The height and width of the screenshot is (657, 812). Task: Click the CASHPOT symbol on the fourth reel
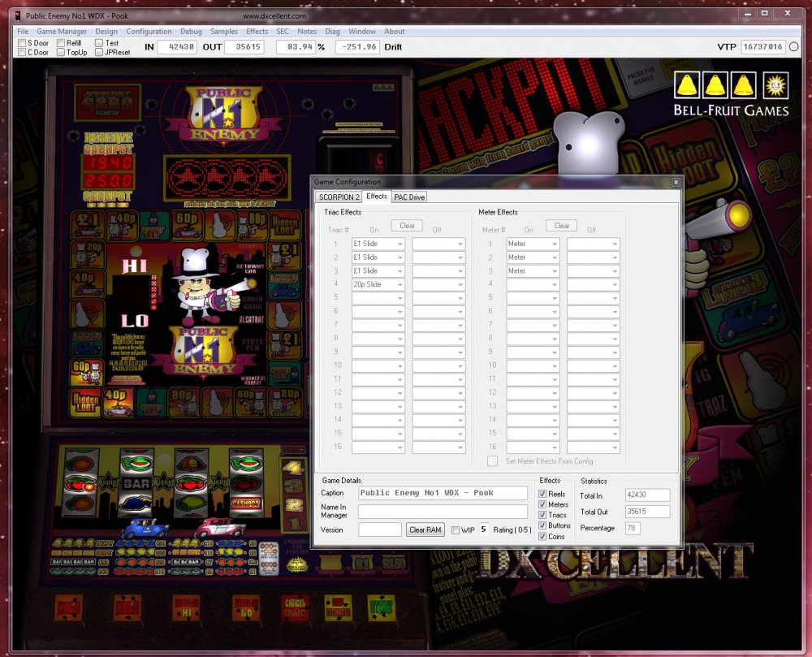(245, 504)
